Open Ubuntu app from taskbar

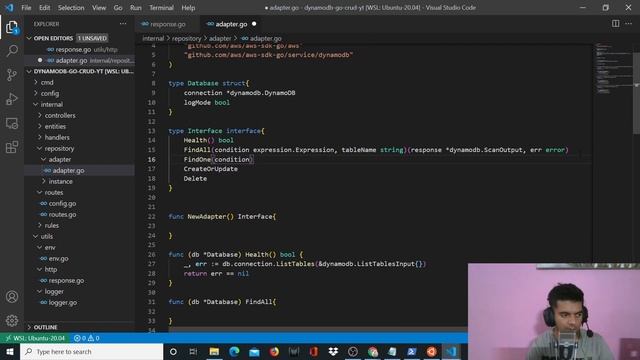[431, 351]
